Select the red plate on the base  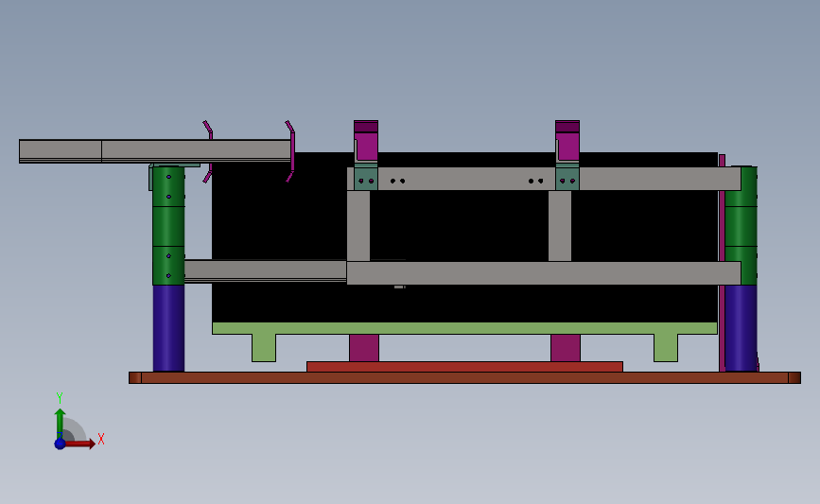464,367
